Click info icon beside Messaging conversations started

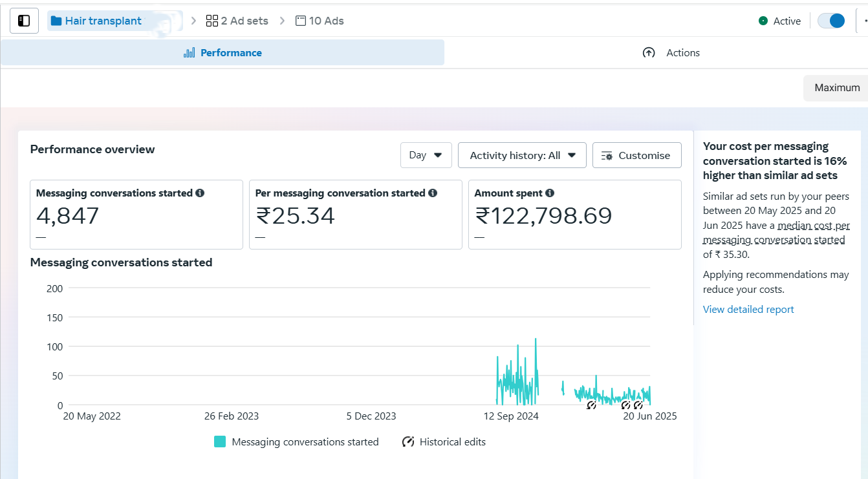(200, 193)
